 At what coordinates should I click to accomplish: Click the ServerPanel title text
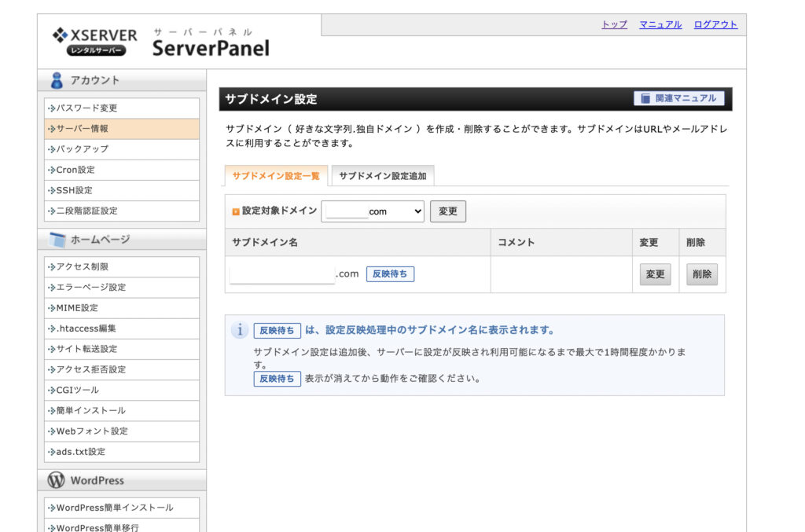[x=211, y=48]
